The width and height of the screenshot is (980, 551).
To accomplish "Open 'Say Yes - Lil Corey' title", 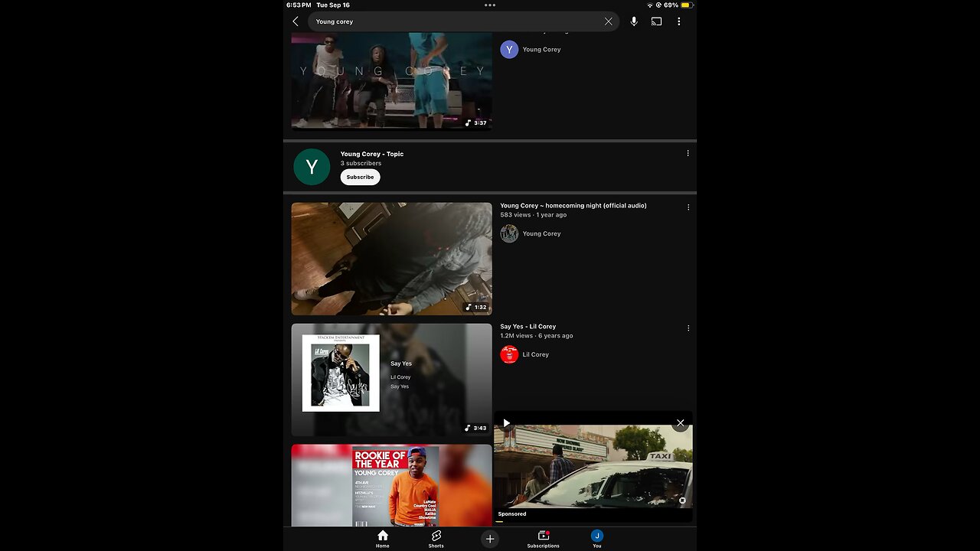I will click(528, 326).
